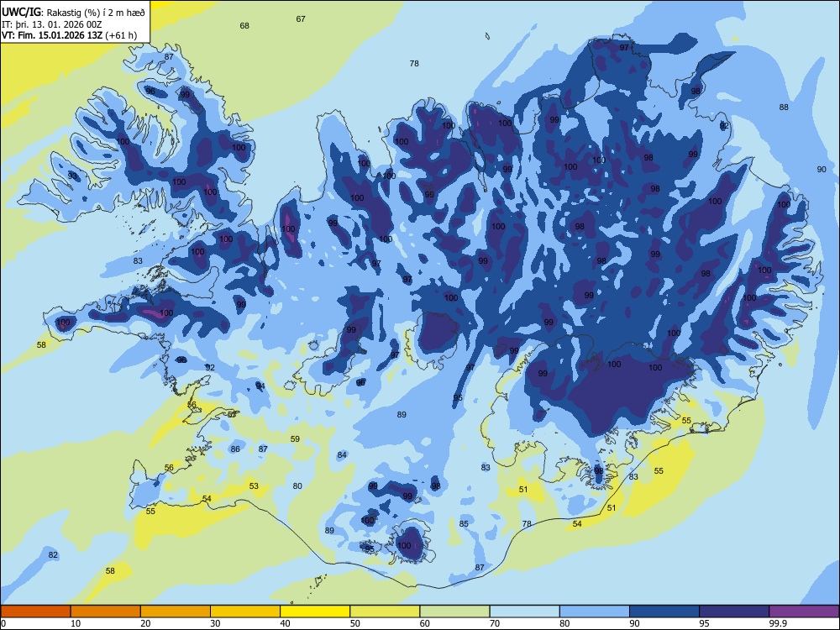Image resolution: width=840 pixels, height=630 pixels.
Task: Click the color scale label '30'
Action: [x=215, y=623]
